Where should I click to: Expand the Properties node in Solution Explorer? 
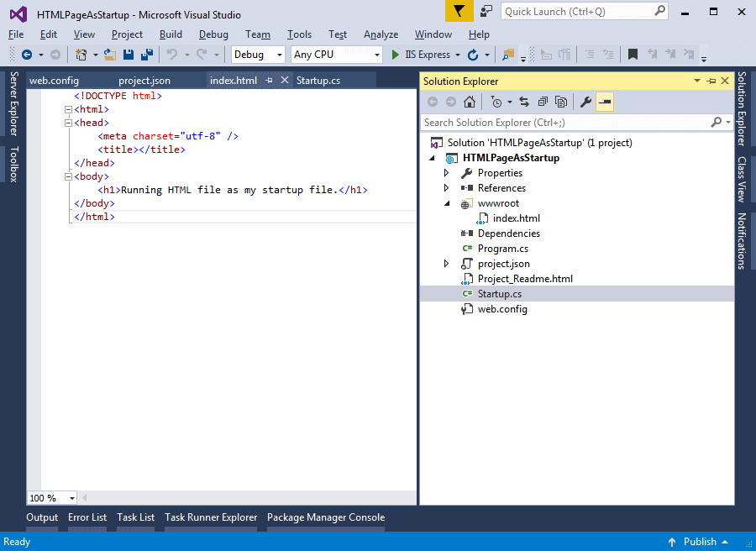tap(446, 172)
